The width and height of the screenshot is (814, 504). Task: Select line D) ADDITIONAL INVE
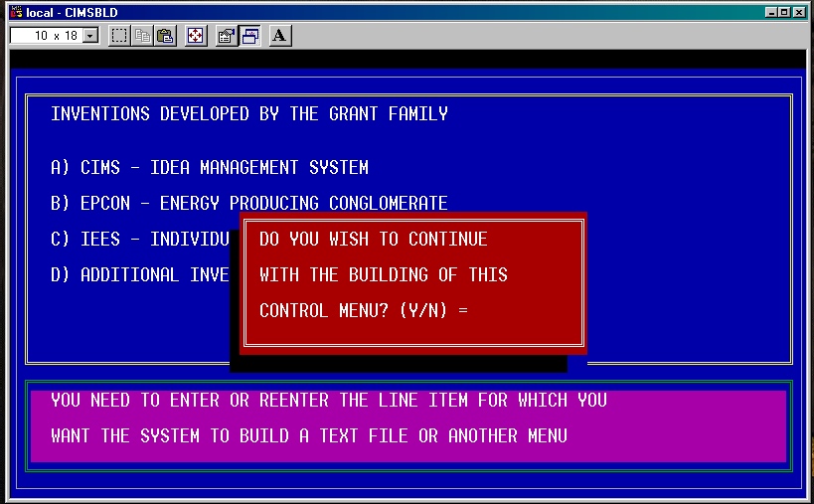point(140,274)
